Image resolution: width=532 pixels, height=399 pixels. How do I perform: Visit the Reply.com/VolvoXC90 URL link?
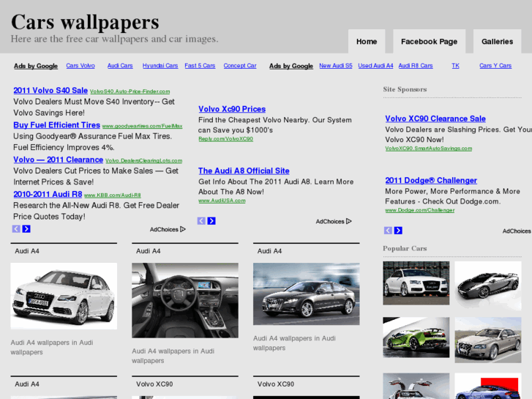coord(225,139)
